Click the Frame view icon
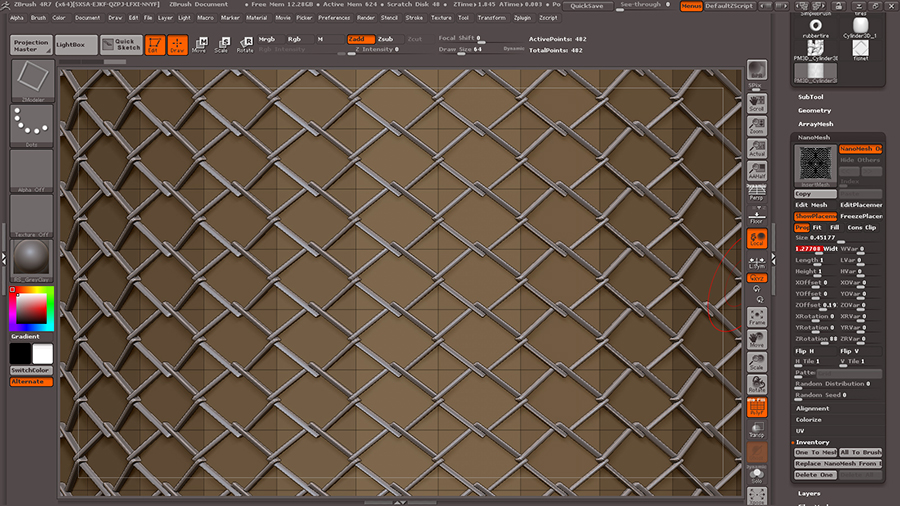 pyautogui.click(x=757, y=317)
